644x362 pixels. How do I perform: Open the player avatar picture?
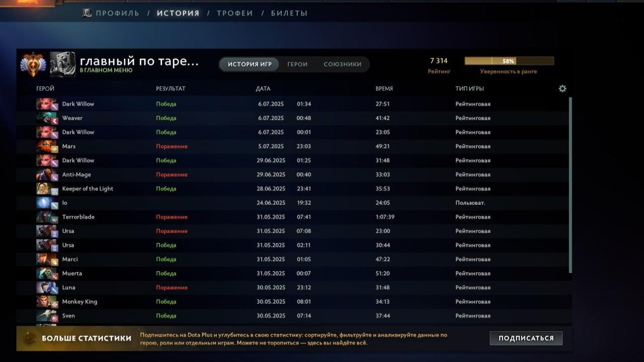click(x=62, y=64)
